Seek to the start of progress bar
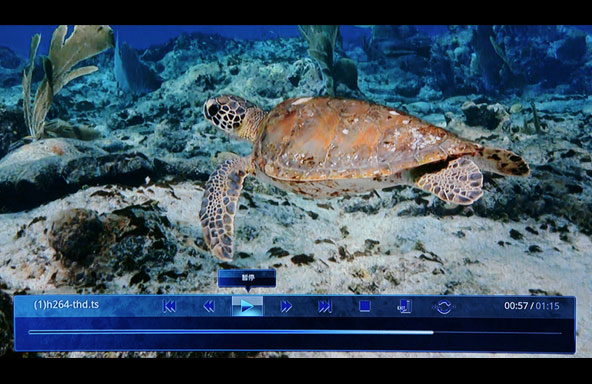Viewport: 592px width, 384px height. click(x=30, y=333)
